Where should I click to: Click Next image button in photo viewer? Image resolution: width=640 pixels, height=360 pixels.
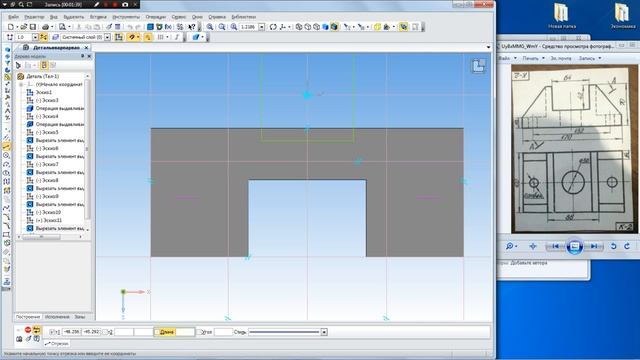coord(594,246)
